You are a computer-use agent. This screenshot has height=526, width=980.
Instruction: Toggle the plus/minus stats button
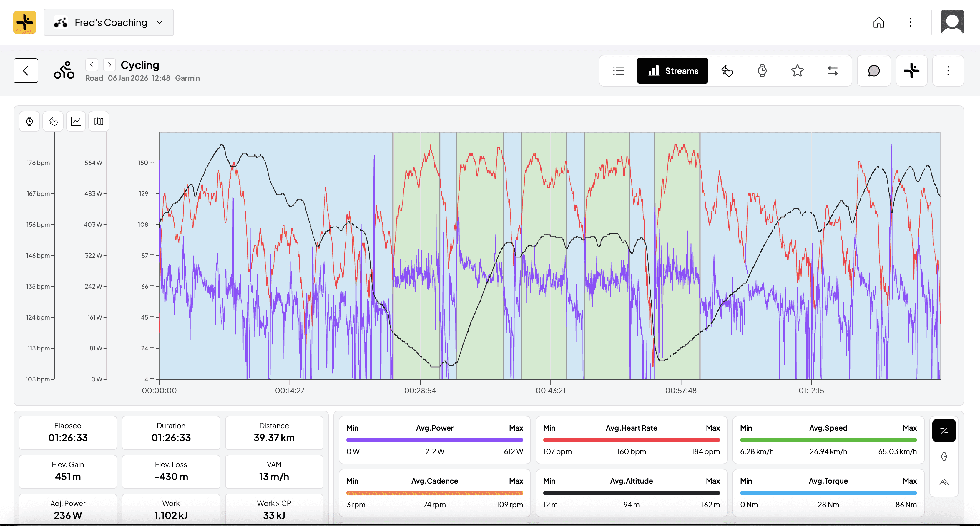click(944, 431)
